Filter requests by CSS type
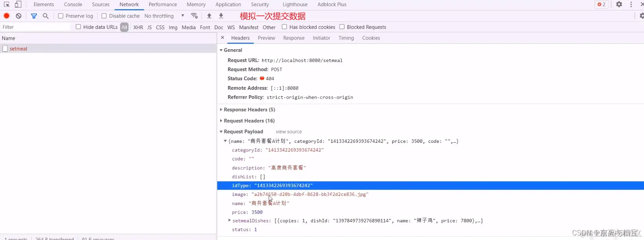 [x=160, y=27]
